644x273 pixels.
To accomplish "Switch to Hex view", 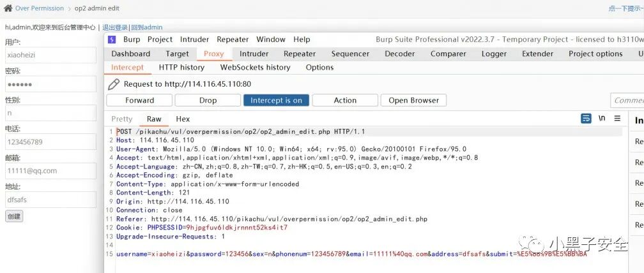I will coord(183,119).
